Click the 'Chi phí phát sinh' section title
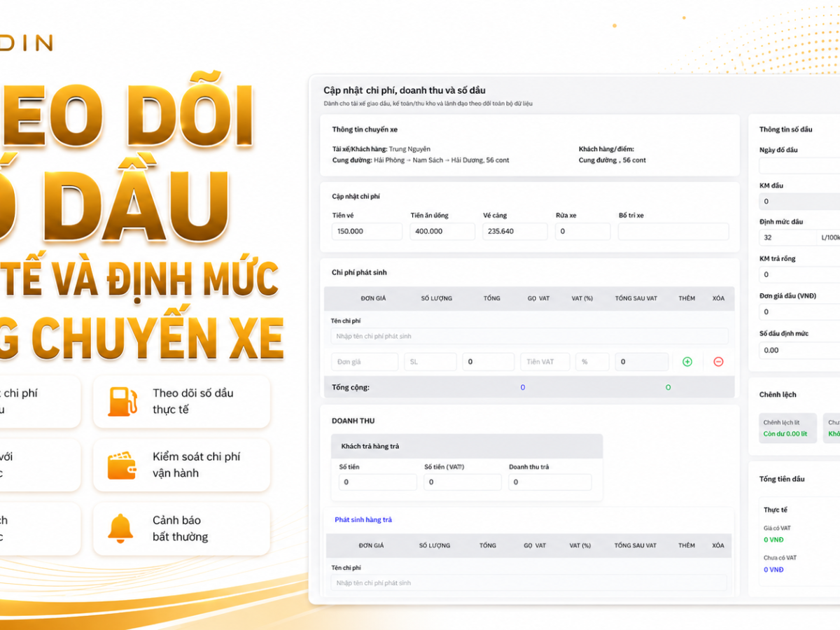The height and width of the screenshot is (630, 840). click(x=359, y=272)
